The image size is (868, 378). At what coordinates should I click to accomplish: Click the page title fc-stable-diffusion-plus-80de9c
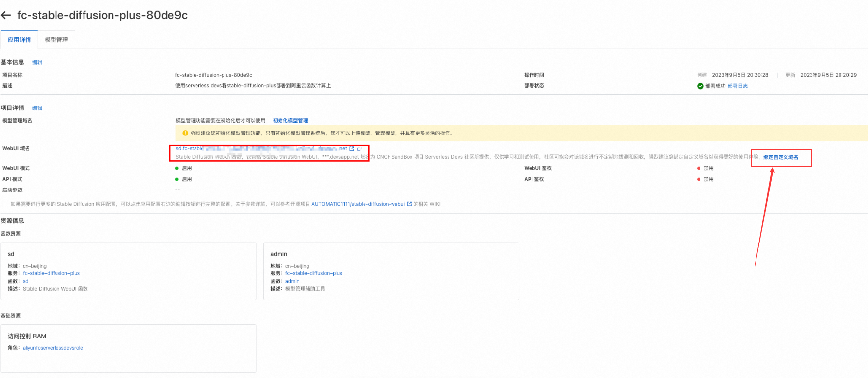pos(102,15)
